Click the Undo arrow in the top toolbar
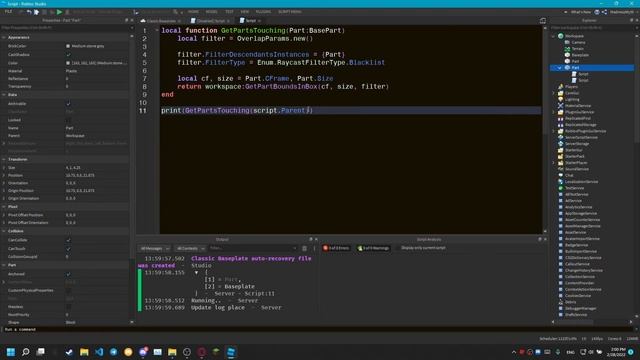Screen dimensions: 640x360 (29, 12)
